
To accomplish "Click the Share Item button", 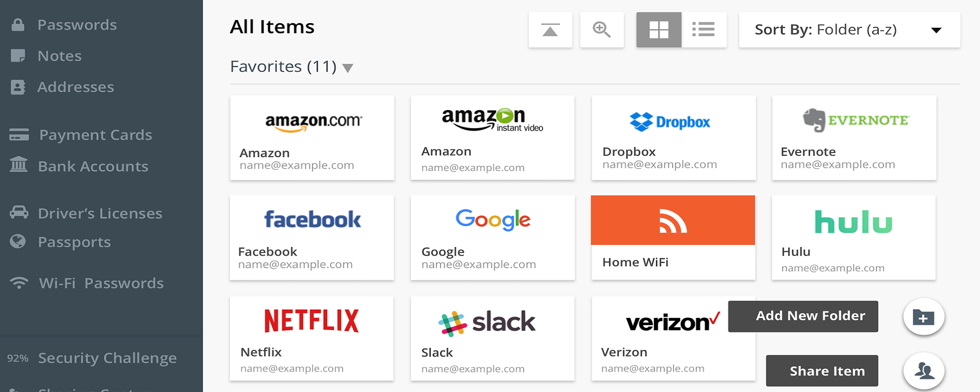I will (x=822, y=371).
